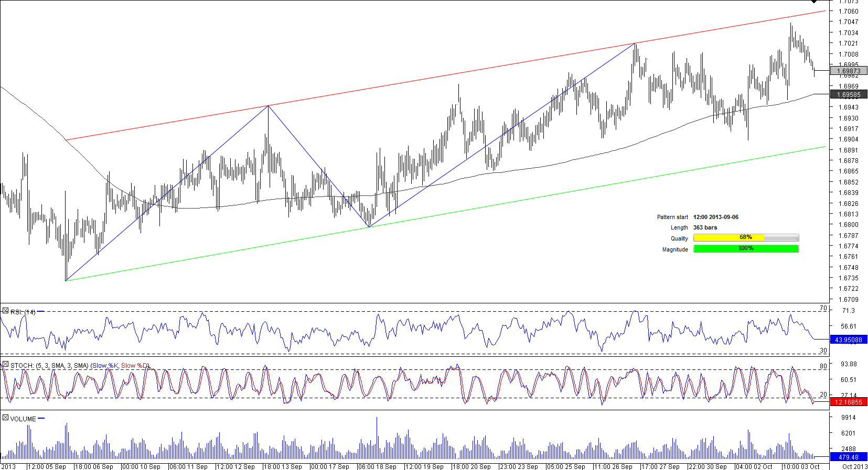The height and width of the screenshot is (470, 868).
Task: Click the Oct 2013 axis label
Action: pos(855,467)
